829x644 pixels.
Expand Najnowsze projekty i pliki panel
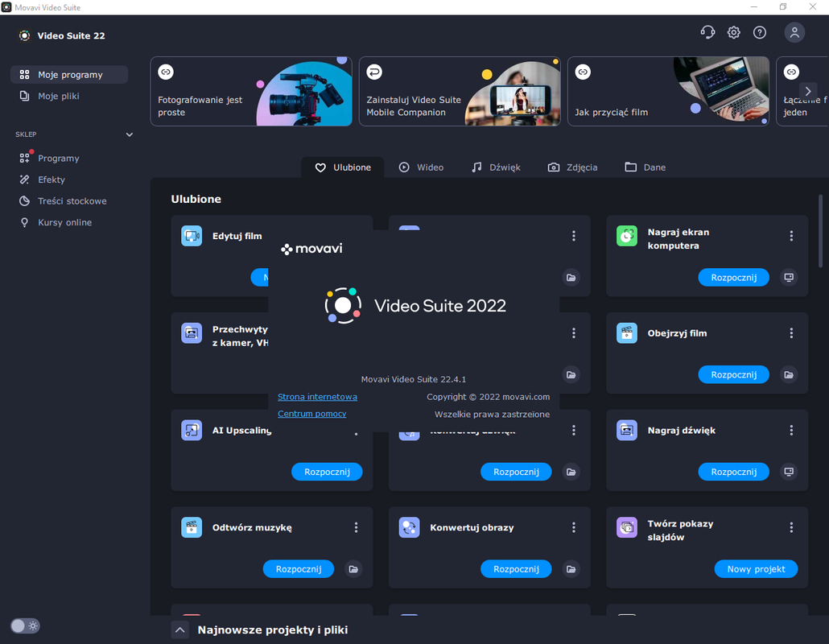coord(179,630)
